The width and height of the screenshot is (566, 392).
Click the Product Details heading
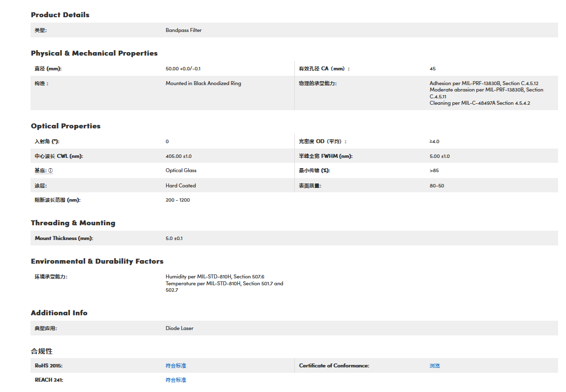[60, 15]
